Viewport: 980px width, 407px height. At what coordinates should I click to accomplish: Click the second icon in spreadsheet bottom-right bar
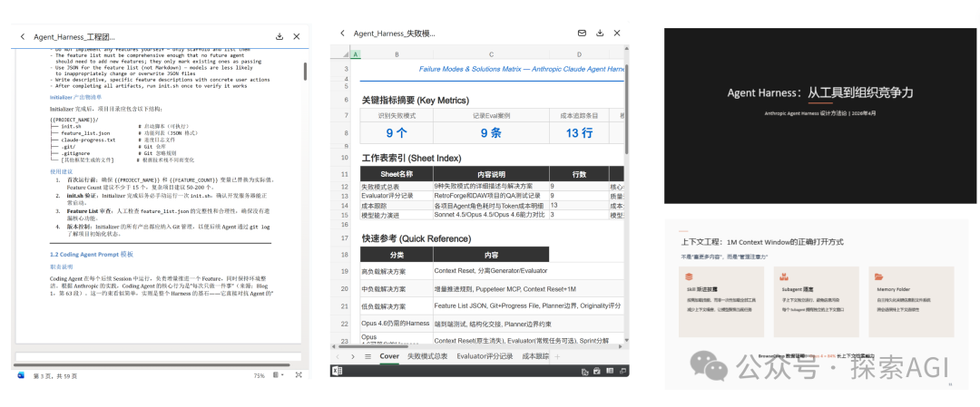pyautogui.click(x=597, y=371)
